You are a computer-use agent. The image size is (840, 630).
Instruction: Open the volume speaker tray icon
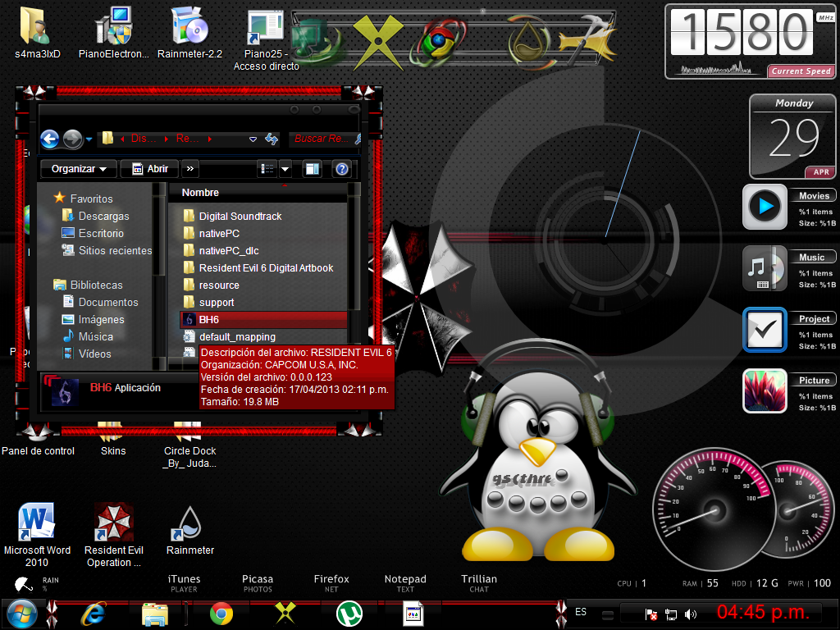click(x=691, y=614)
